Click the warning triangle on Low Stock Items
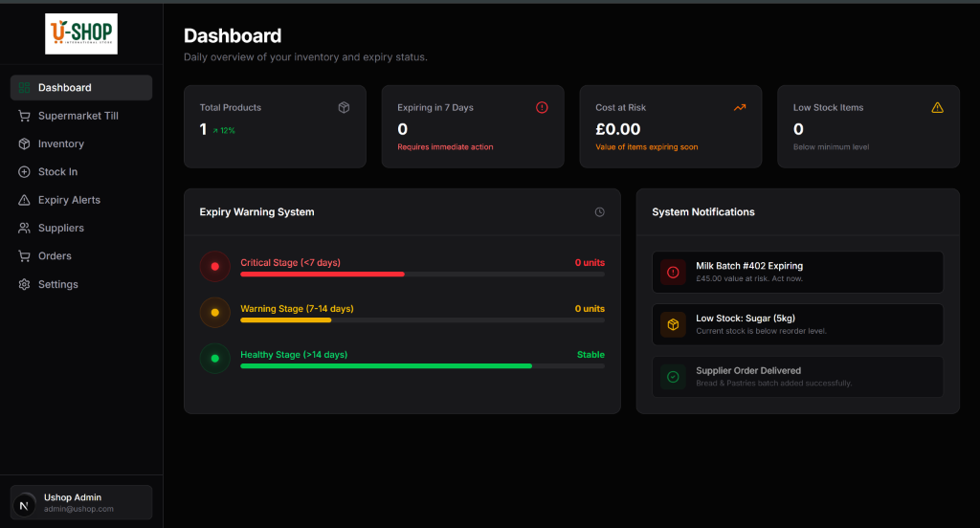980x528 pixels. (x=937, y=108)
